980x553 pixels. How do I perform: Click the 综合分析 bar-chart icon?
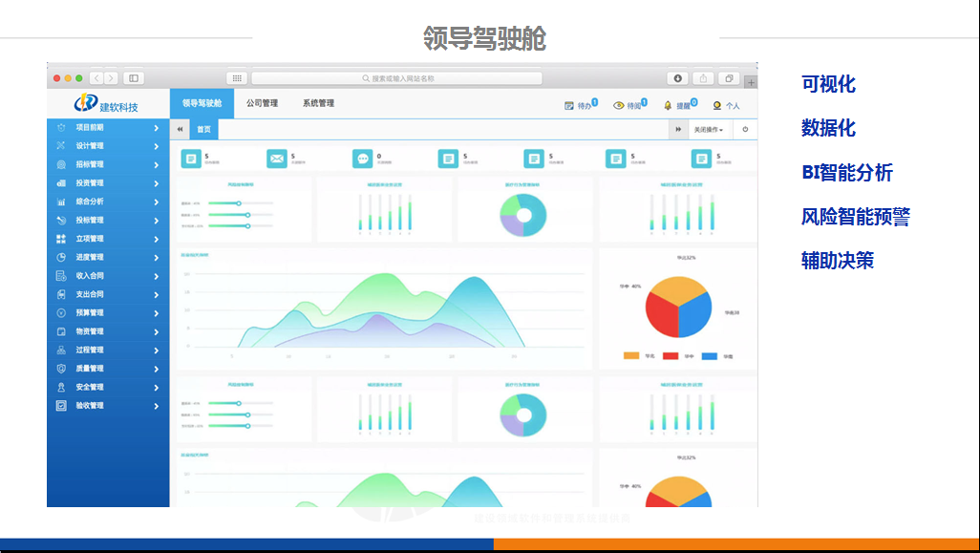coord(61,202)
